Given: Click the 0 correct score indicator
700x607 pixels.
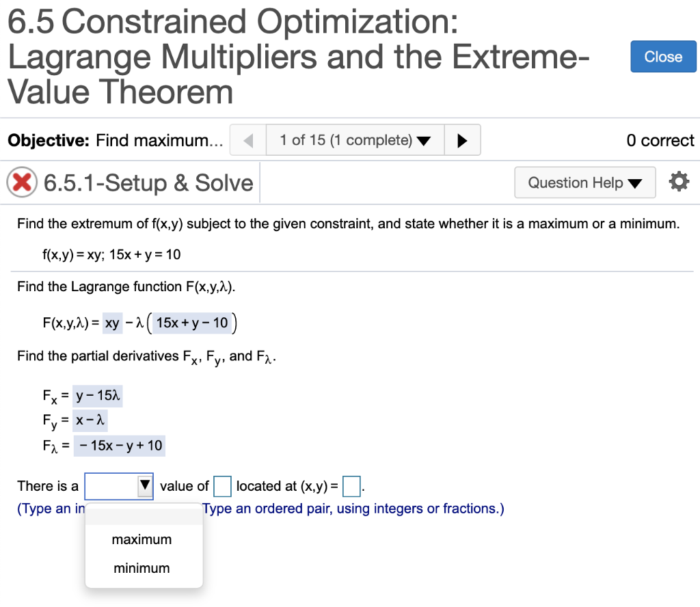Looking at the screenshot, I should point(660,139).
